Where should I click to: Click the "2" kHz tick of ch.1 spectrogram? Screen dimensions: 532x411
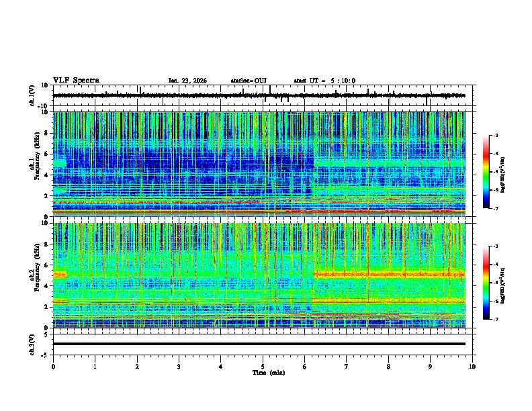(x=47, y=196)
